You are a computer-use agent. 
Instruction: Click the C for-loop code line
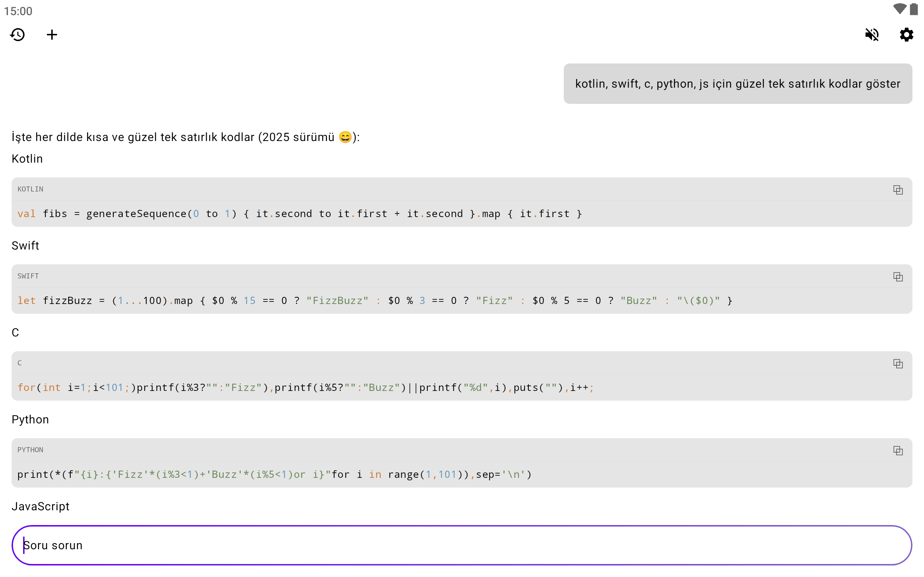(x=305, y=388)
